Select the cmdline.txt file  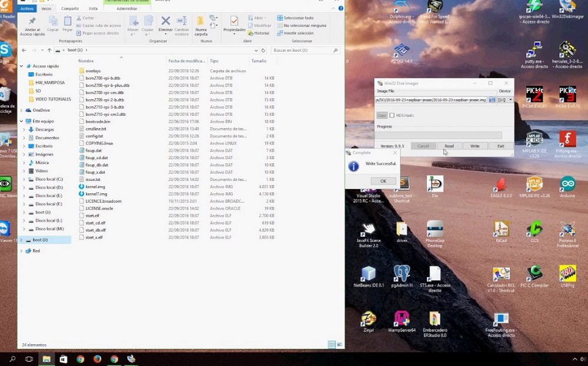pos(96,129)
